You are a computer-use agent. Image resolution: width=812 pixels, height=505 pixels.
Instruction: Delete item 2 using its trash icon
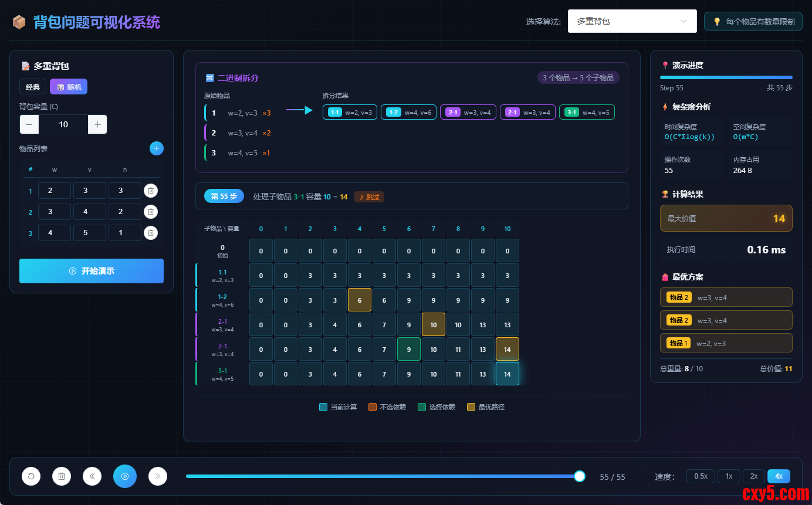(x=151, y=212)
